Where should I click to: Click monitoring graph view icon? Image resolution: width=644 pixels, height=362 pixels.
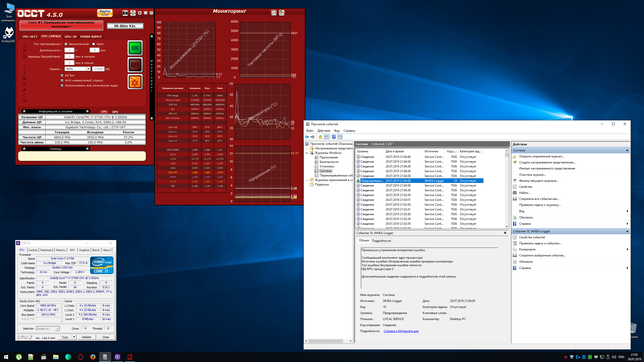coord(274,13)
